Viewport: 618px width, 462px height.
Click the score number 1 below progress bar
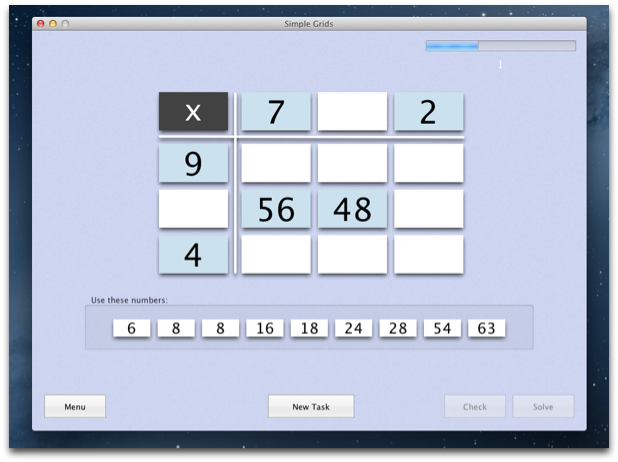(x=500, y=64)
